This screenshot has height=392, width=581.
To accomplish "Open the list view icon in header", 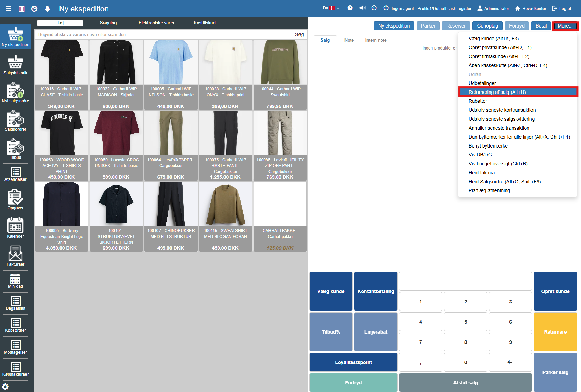I will (21, 9).
